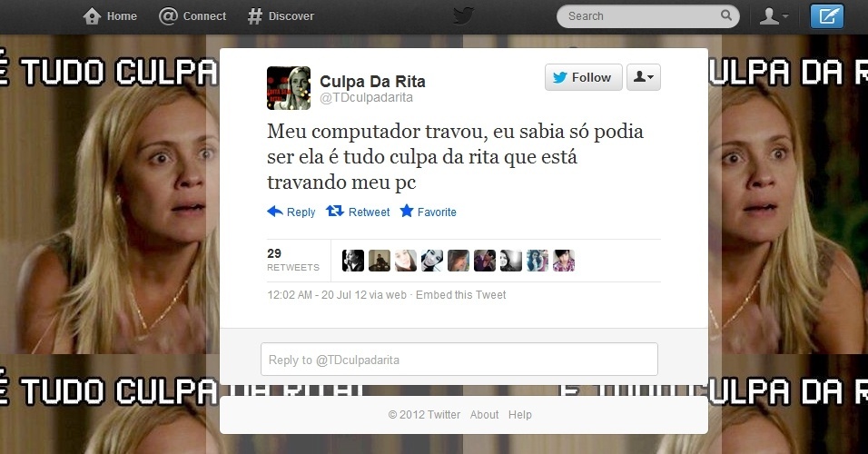Viewport: 868px width, 454px height.
Task: Click the Twitter bird logo in top bar
Action: click(x=463, y=16)
